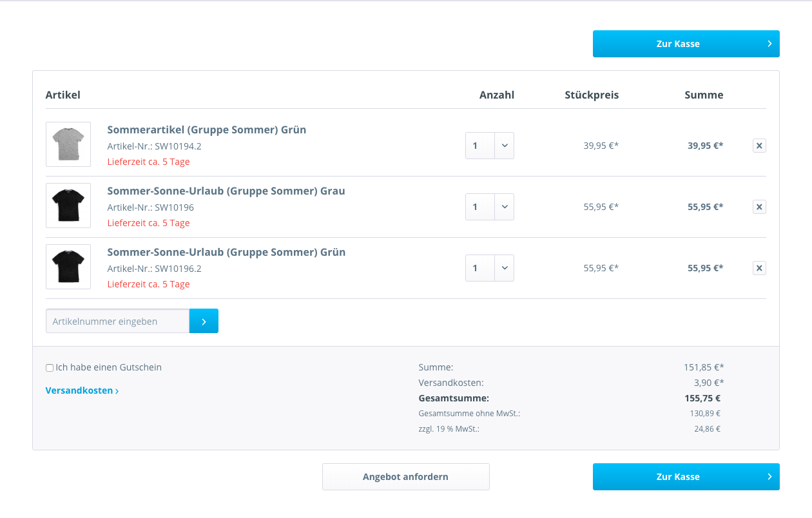The width and height of the screenshot is (812, 518).
Task: Delete Sommer-Sonne-Urlaub Grau from cart
Action: 759,207
